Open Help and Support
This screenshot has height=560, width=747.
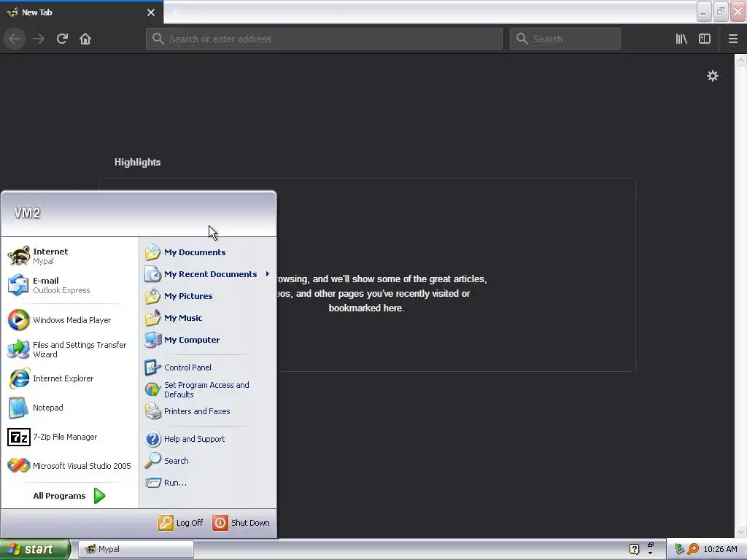208,439
